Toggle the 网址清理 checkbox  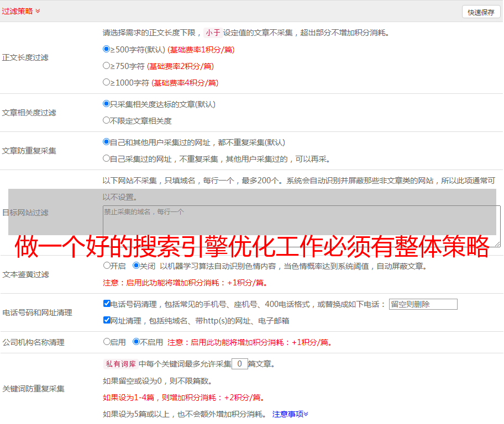pos(107,320)
